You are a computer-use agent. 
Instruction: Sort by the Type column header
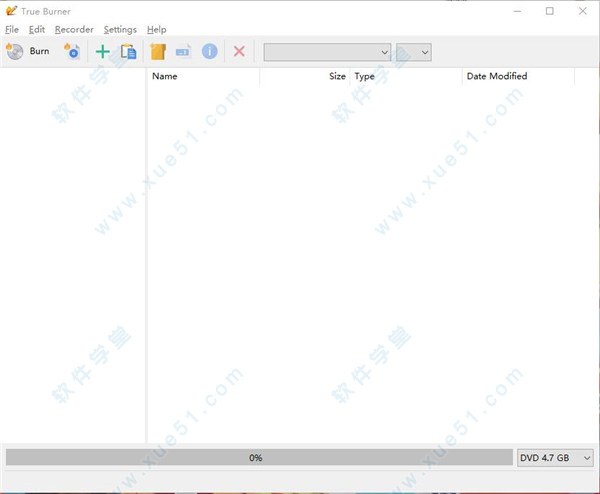[406, 76]
